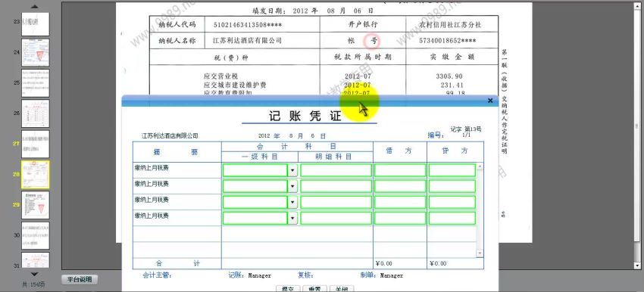This screenshot has height=292, width=644.
Task: Click 摘要 column header
Action: 176,152
